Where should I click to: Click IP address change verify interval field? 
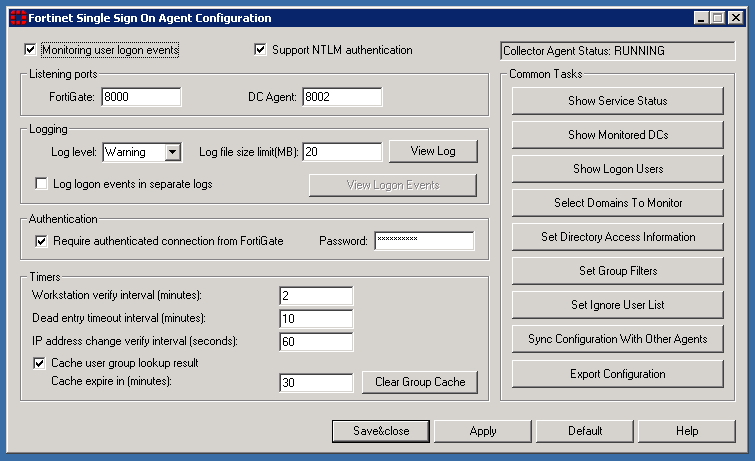click(x=316, y=342)
